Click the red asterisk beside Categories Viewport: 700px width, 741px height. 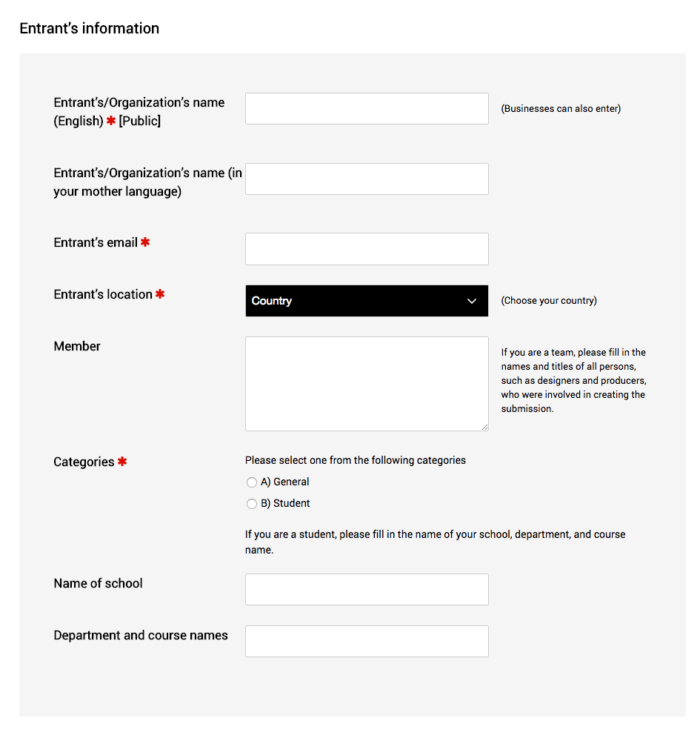point(122,462)
